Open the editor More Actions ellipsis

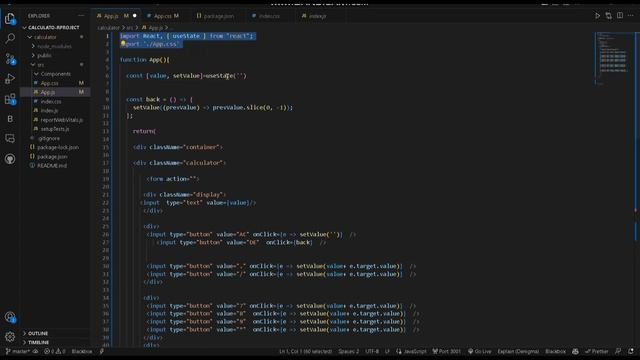pos(631,16)
